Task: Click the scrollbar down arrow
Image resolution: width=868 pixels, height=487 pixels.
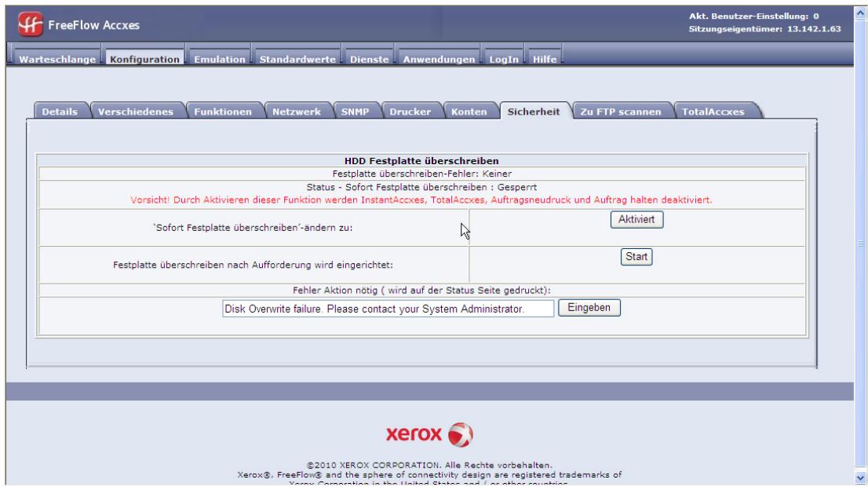Action: point(860,478)
